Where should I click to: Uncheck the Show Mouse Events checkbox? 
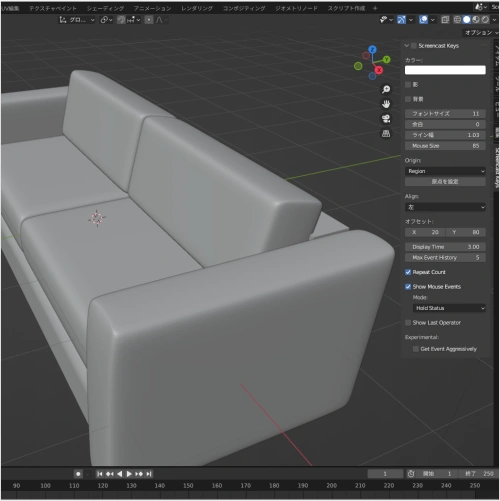[408, 287]
